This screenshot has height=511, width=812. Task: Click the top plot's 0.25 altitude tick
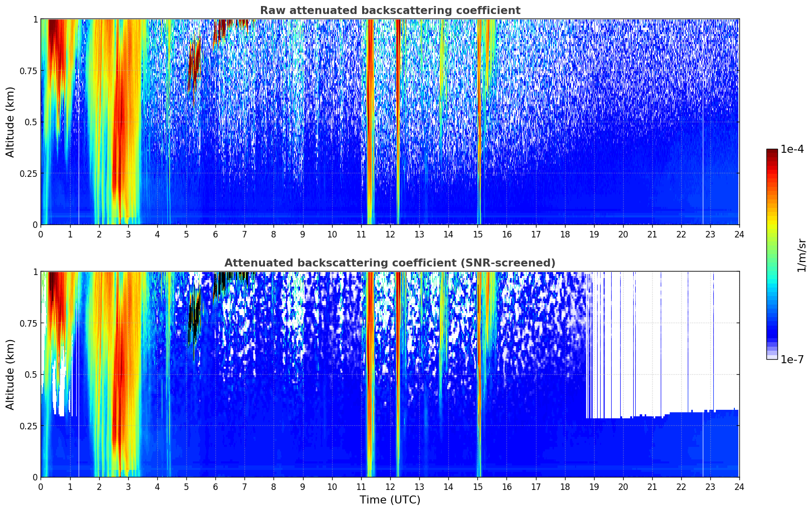point(30,173)
